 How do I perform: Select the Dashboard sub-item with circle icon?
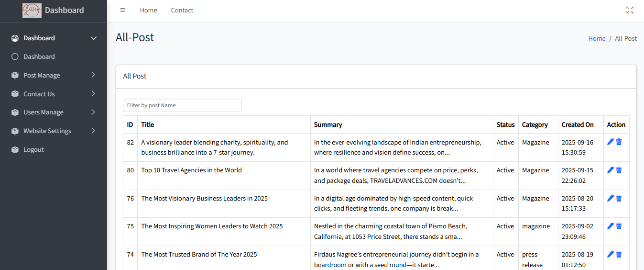pyautogui.click(x=39, y=57)
